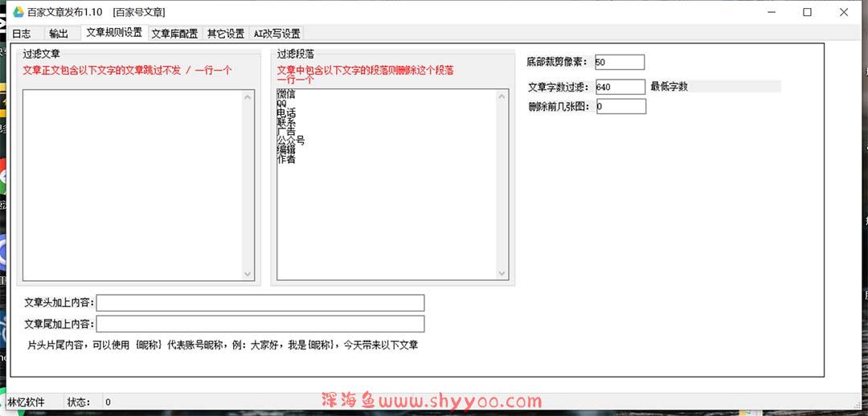Click the up arrow of 过滤段落 scrollbar
Screen dimensions: 868x416
(x=502, y=97)
